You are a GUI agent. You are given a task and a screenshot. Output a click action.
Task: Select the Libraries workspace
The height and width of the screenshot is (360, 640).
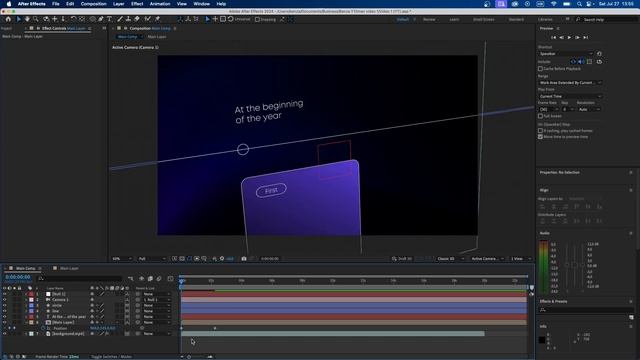point(545,19)
